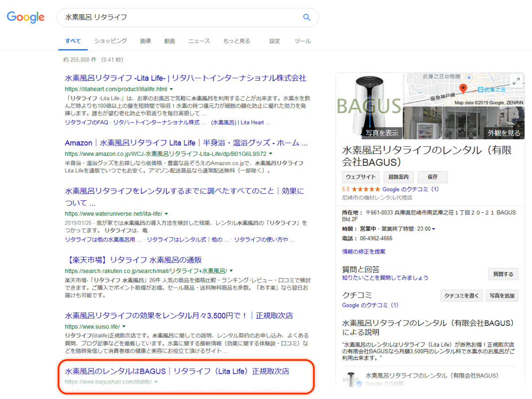Click the 経路案内 directions button
532x399 pixels.
399,177
